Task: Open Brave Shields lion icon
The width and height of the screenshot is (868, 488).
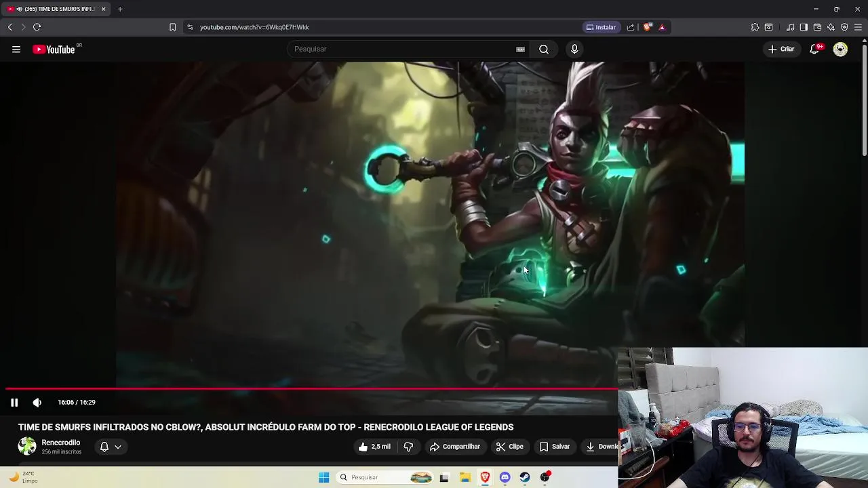Action: coord(648,27)
